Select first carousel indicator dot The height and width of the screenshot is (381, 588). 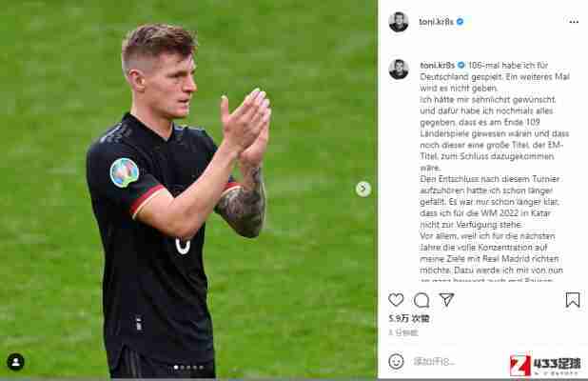point(176,368)
